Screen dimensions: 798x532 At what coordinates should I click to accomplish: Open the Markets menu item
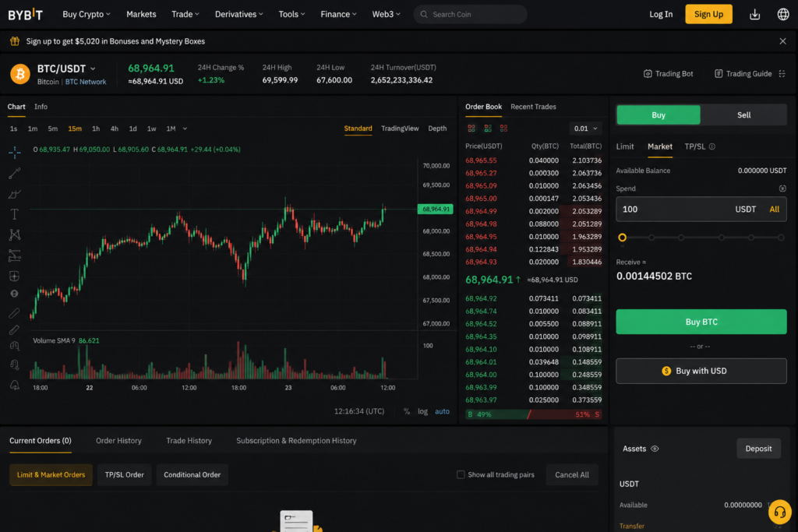click(141, 14)
